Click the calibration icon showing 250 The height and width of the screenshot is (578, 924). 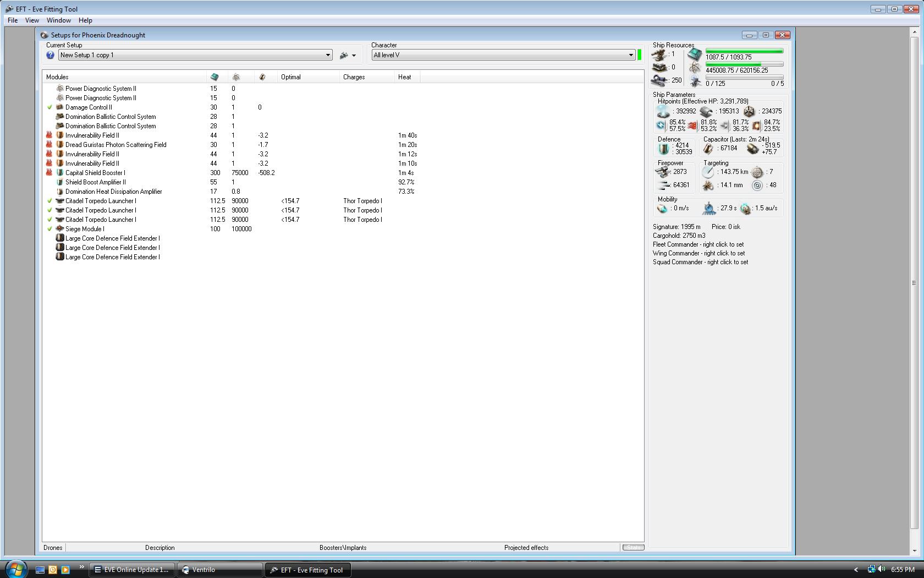[x=659, y=80]
